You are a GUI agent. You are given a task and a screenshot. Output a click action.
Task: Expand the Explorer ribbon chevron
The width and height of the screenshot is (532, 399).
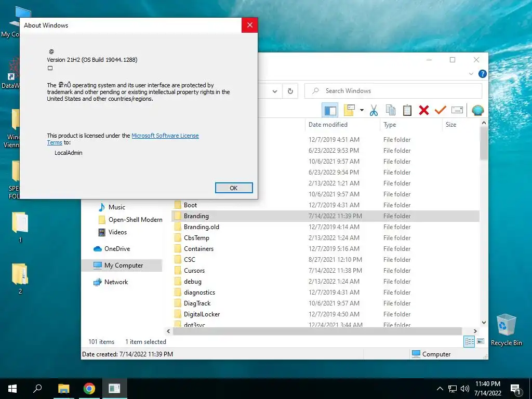(x=471, y=74)
